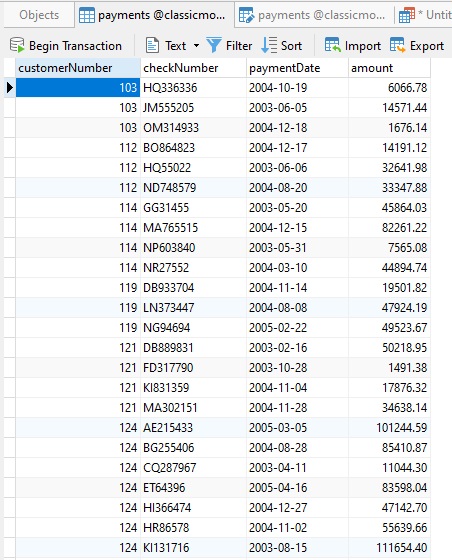The width and height of the screenshot is (452, 560).
Task: Click paymentDate cell 2005-02-22
Action: pyautogui.click(x=297, y=328)
